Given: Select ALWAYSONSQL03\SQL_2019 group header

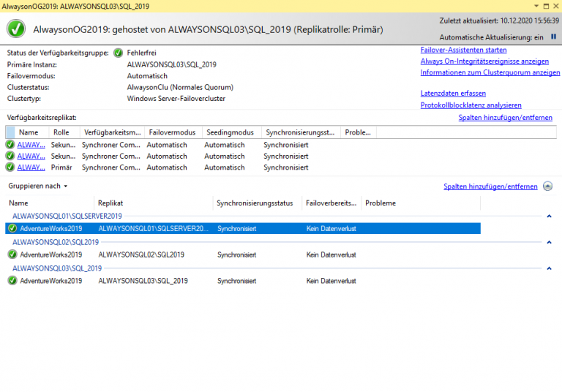Looking at the screenshot, I should pyautogui.click(x=57, y=268).
